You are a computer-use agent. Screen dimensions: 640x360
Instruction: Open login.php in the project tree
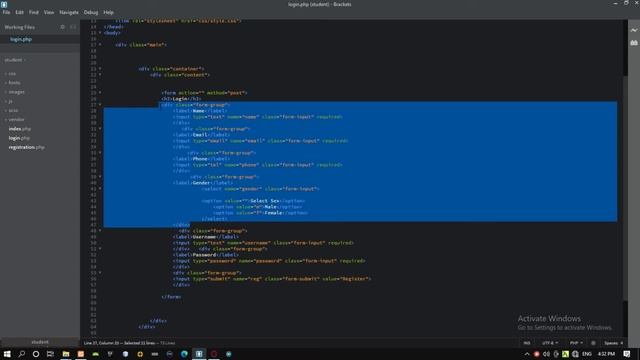pos(19,138)
